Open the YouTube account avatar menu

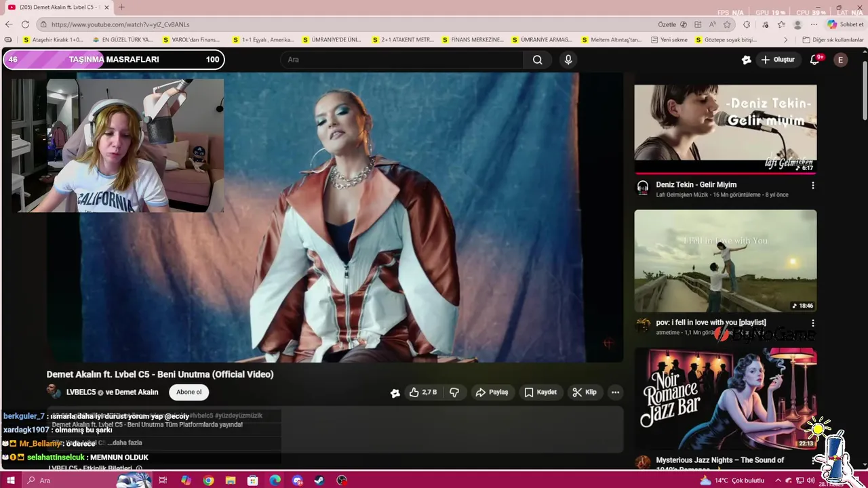pos(840,60)
